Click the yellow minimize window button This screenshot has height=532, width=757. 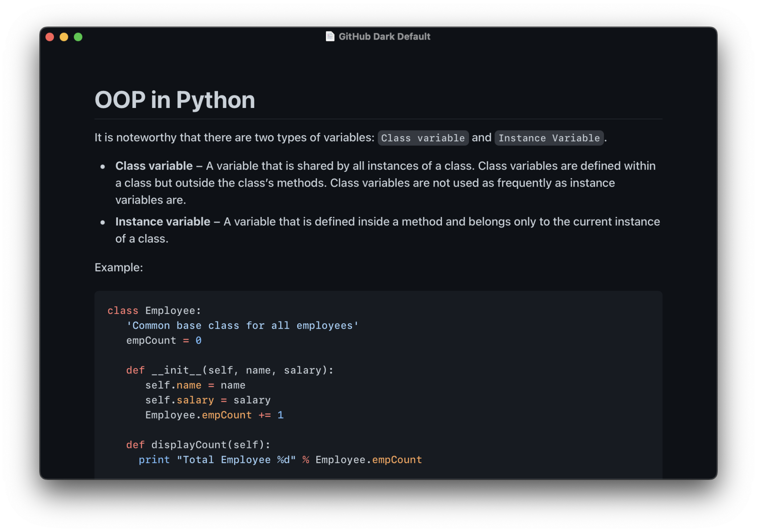(x=64, y=37)
